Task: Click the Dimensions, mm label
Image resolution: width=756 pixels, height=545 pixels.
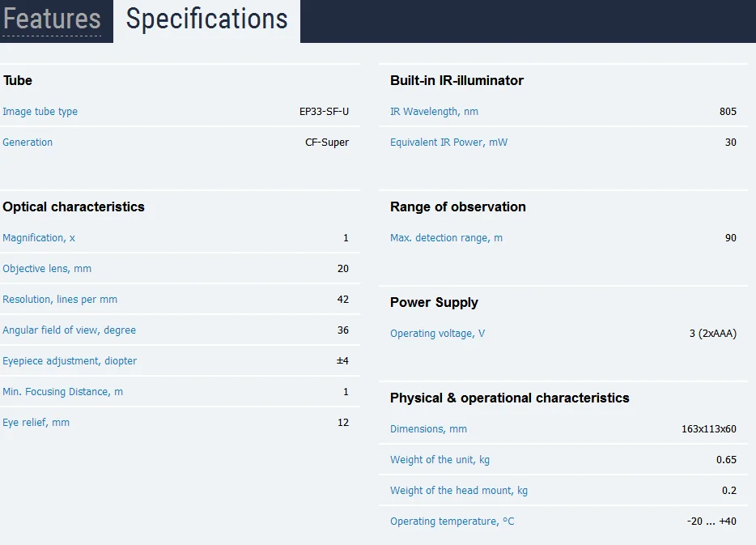Action: click(x=428, y=428)
